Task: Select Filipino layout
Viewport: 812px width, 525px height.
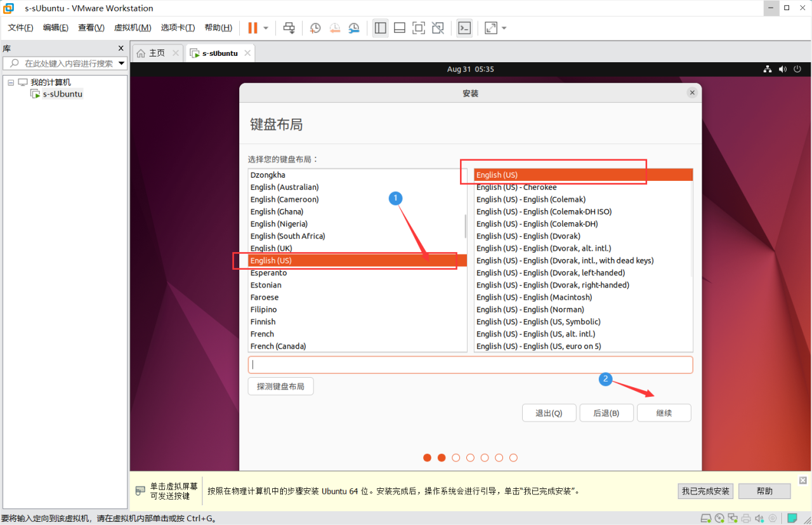Action: click(x=357, y=310)
